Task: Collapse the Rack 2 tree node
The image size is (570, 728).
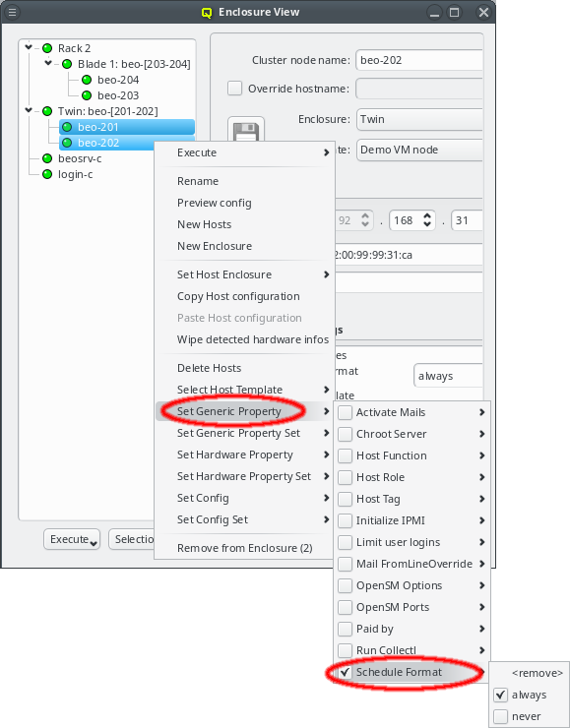Action: click(29, 47)
